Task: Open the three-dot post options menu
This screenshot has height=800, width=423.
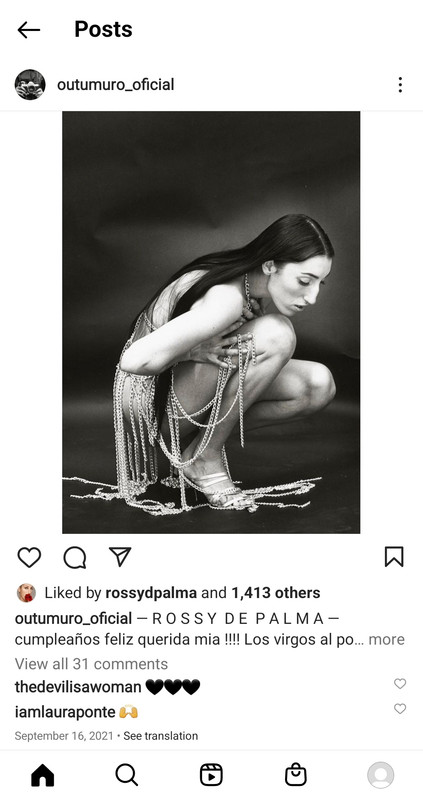Action: pos(400,85)
